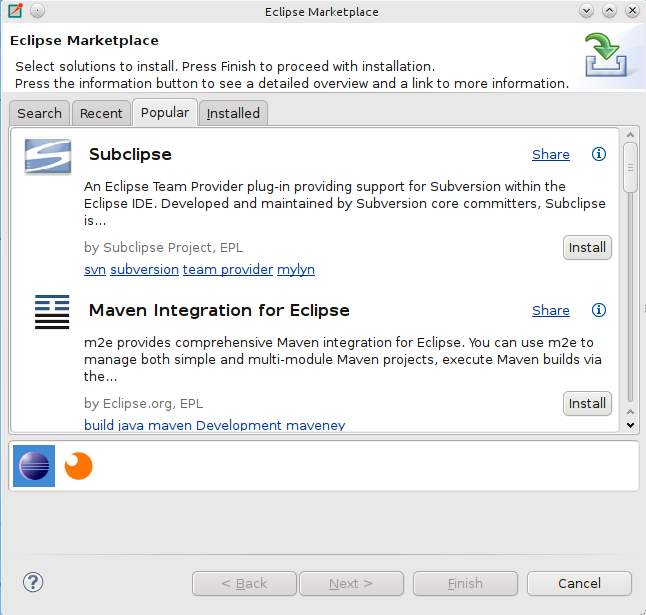
Task: Click the round pin button in title bar
Action: 37,11
